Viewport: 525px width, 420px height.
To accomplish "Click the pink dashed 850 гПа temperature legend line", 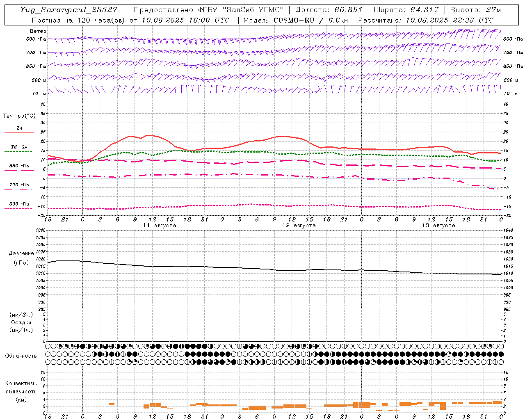I will (x=19, y=170).
